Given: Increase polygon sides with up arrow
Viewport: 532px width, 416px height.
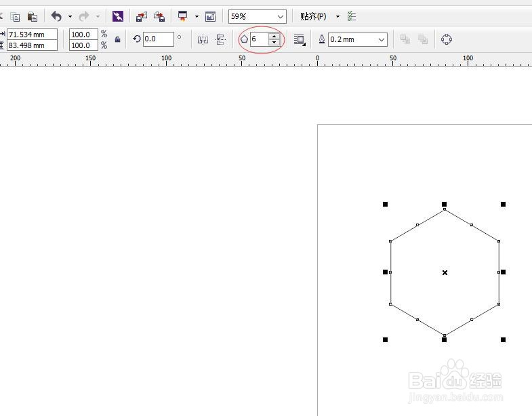Looking at the screenshot, I should pos(274,36).
